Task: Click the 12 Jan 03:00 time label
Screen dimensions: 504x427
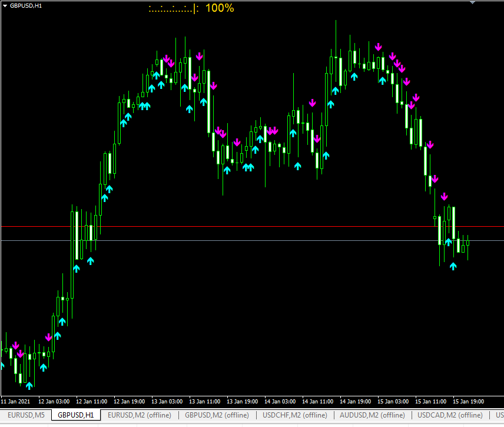Action: (54, 402)
